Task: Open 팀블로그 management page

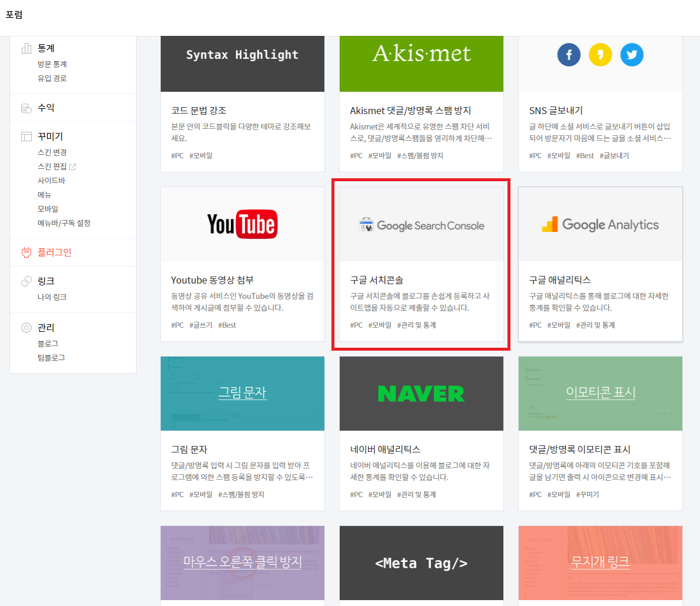Action: [x=51, y=358]
